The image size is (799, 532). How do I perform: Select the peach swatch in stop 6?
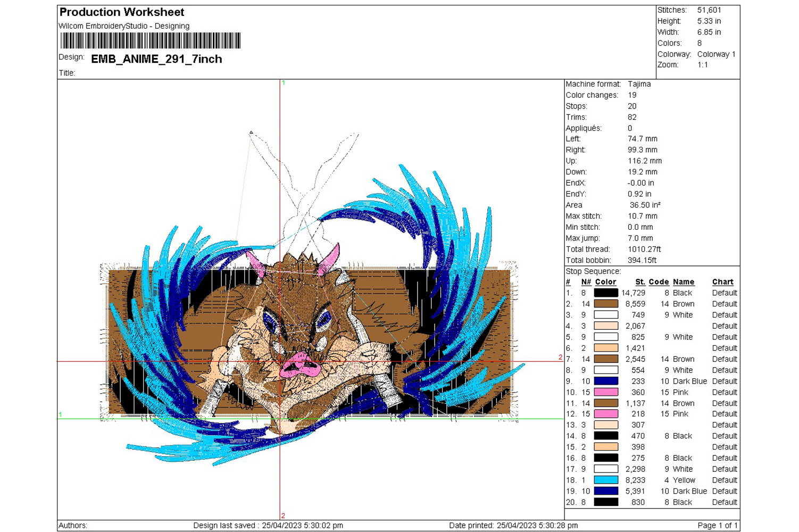[x=606, y=348]
